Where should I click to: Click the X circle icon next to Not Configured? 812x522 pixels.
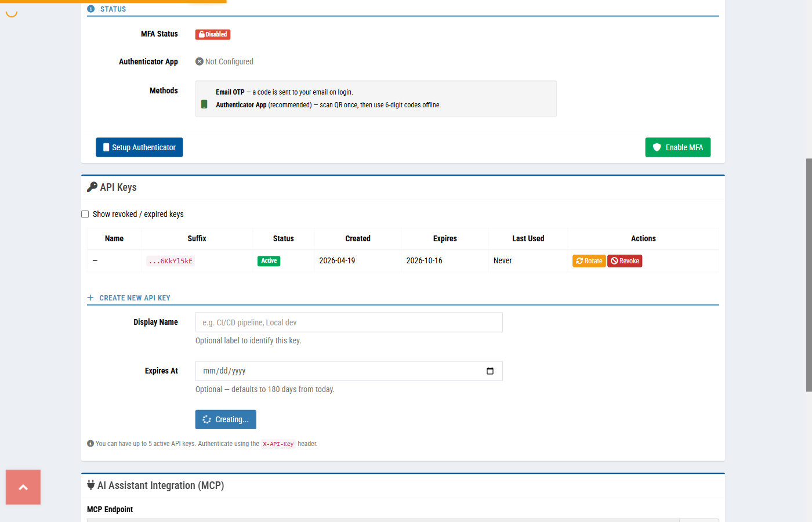click(x=200, y=61)
